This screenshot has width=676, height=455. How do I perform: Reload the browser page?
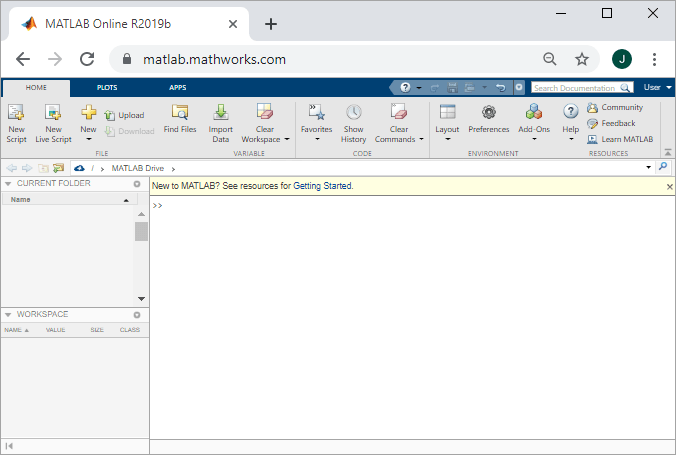point(87,59)
